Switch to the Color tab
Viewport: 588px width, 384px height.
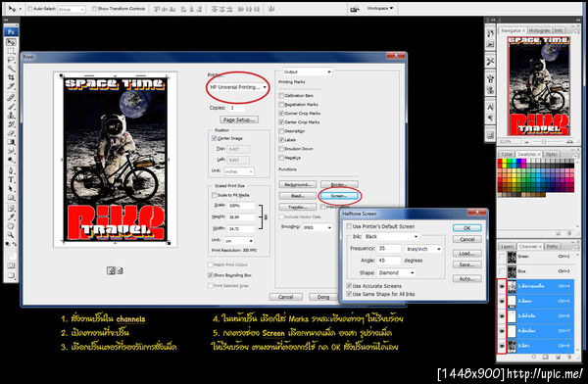click(507, 154)
